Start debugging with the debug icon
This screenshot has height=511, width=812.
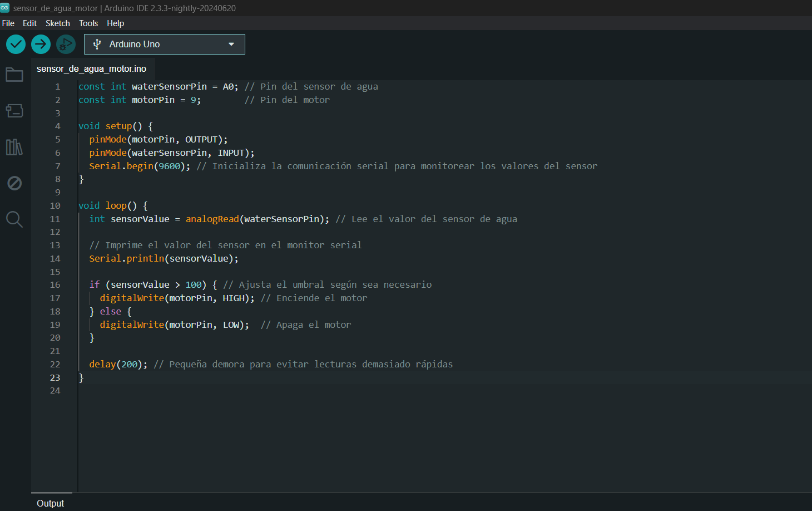click(x=66, y=45)
